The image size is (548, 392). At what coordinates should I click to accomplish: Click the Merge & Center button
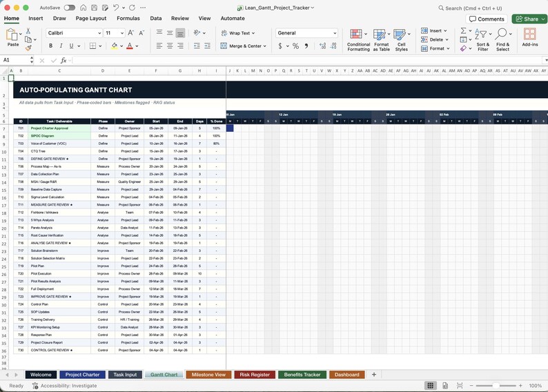243,46
